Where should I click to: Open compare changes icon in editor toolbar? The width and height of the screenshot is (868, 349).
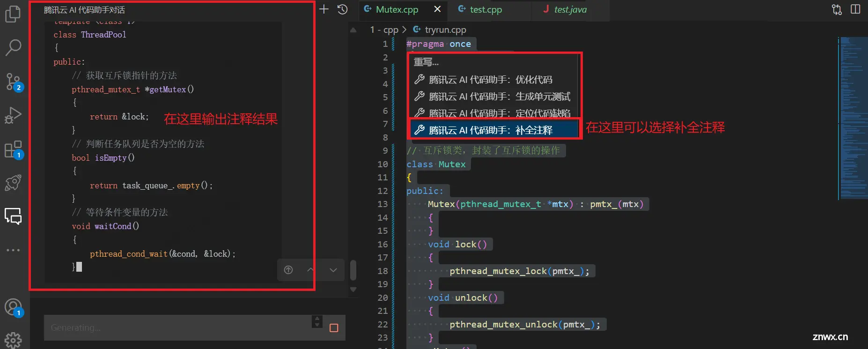point(837,9)
